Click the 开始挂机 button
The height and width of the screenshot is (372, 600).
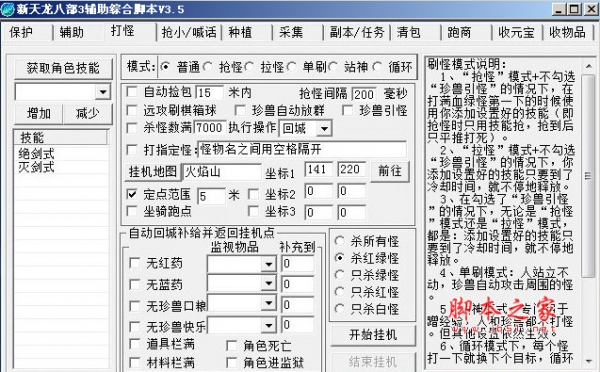coord(373,335)
